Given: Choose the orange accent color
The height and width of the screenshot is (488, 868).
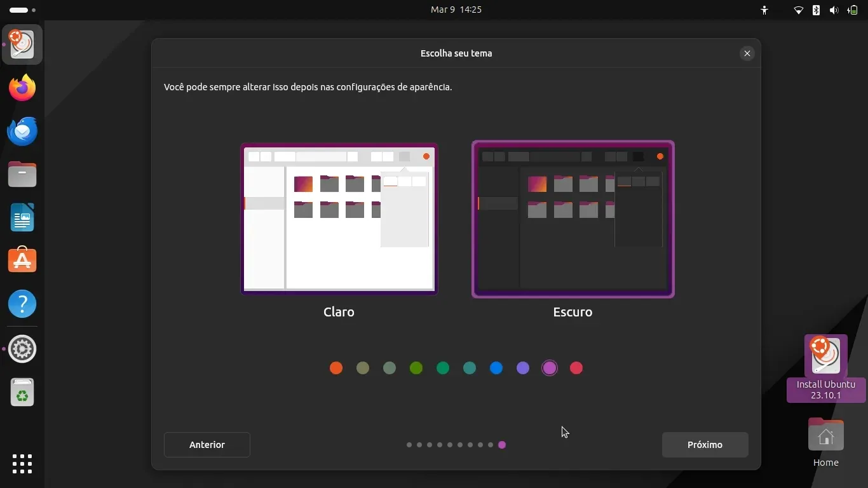Looking at the screenshot, I should 336,368.
